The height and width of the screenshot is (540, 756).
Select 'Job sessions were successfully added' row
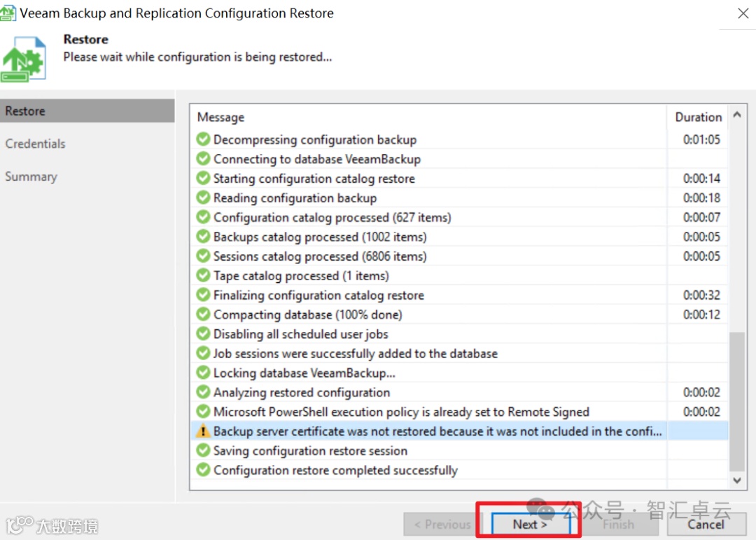[x=459, y=353]
